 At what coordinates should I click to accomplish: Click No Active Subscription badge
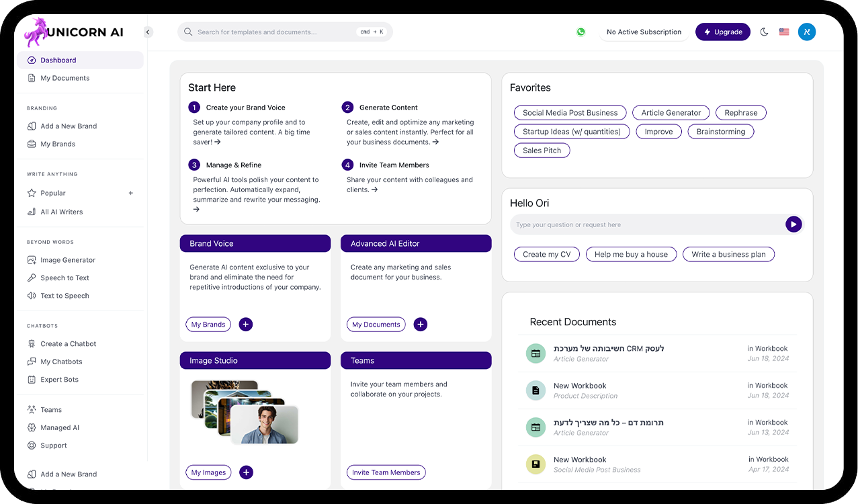(x=644, y=32)
